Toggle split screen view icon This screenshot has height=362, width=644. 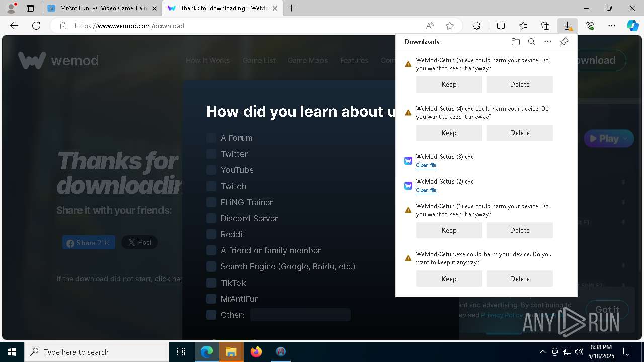pyautogui.click(x=501, y=26)
